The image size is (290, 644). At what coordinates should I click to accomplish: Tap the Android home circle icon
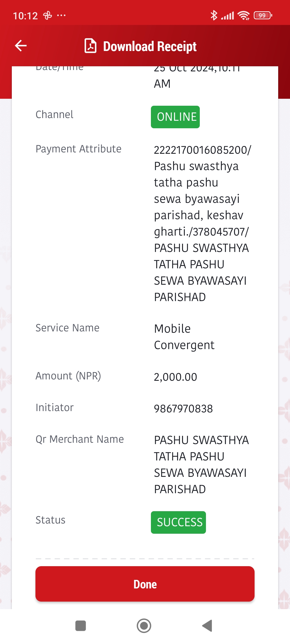click(144, 626)
